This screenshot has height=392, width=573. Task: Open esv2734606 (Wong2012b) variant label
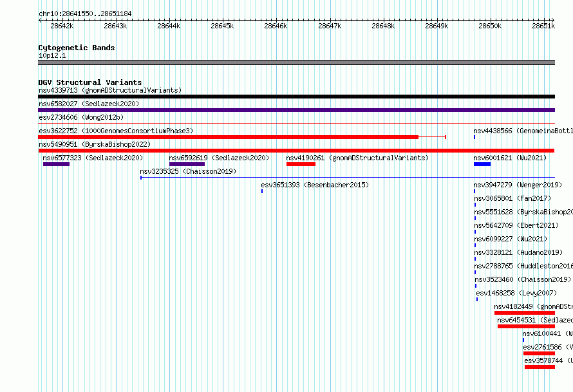coord(81,117)
